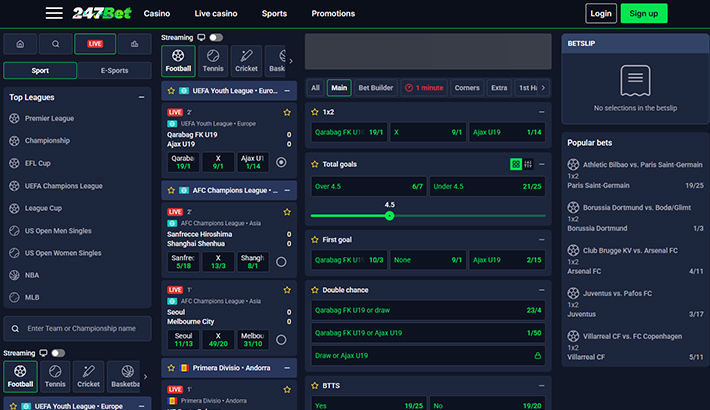Image resolution: width=710 pixels, height=410 pixels.
Task: Bet on Qarabag FK U19 or draw
Action: coord(428,310)
